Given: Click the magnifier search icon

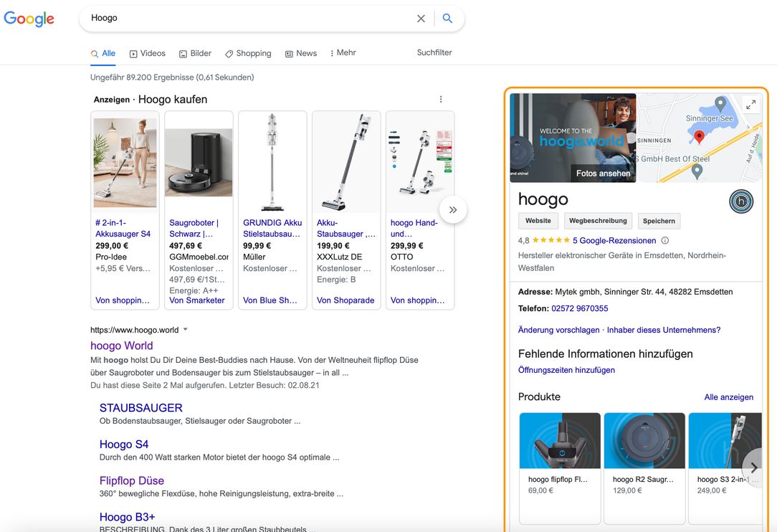Looking at the screenshot, I should (447, 19).
